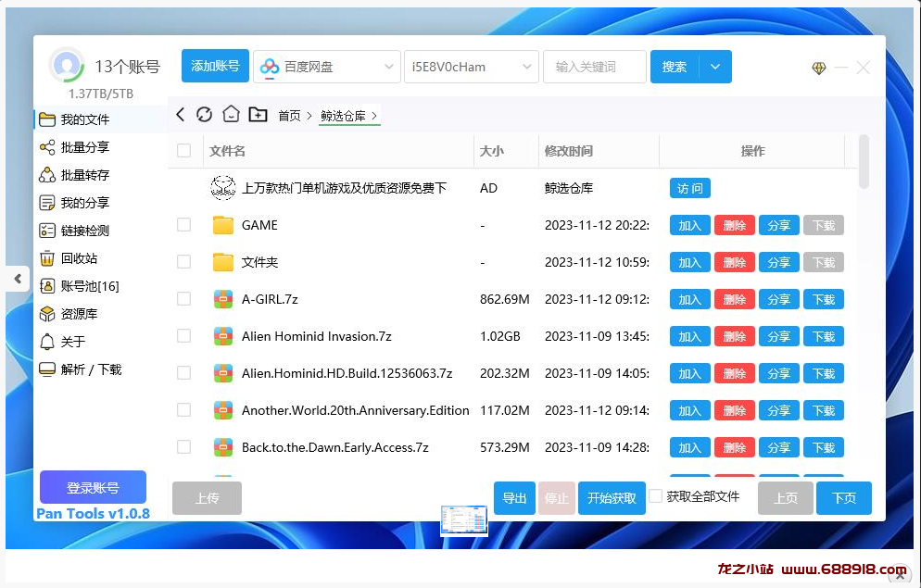The width and height of the screenshot is (921, 588).
Task: Check the A-GIRL.7z checkbox
Action: click(183, 299)
